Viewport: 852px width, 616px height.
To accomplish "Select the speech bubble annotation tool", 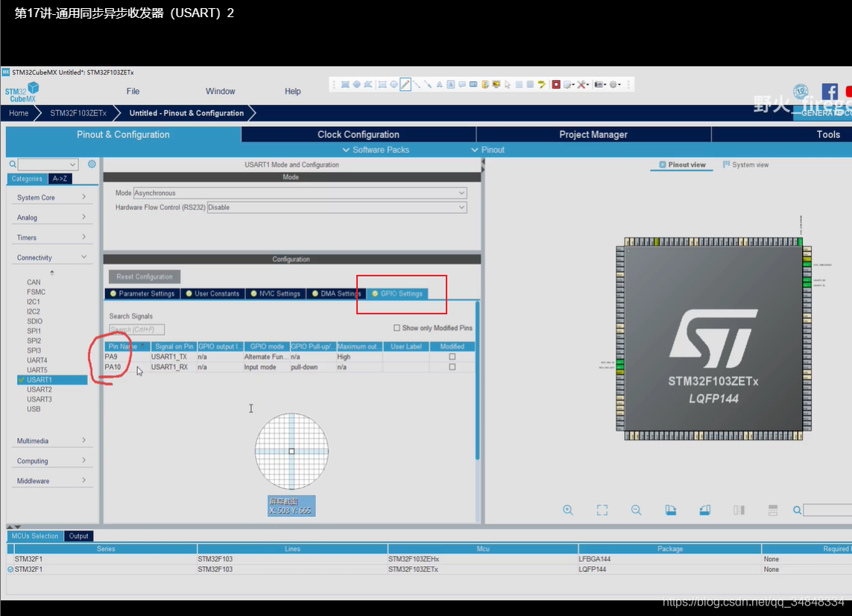I will [462, 85].
